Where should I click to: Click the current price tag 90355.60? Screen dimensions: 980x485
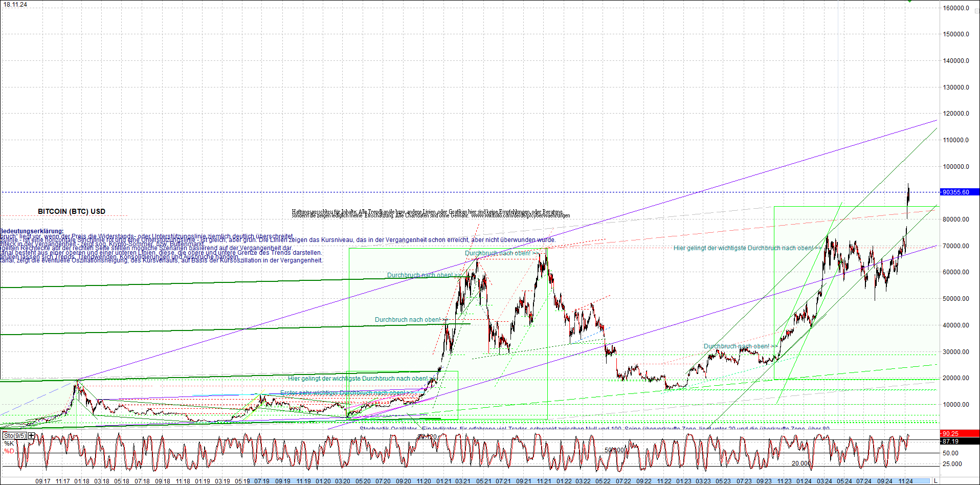(960, 192)
